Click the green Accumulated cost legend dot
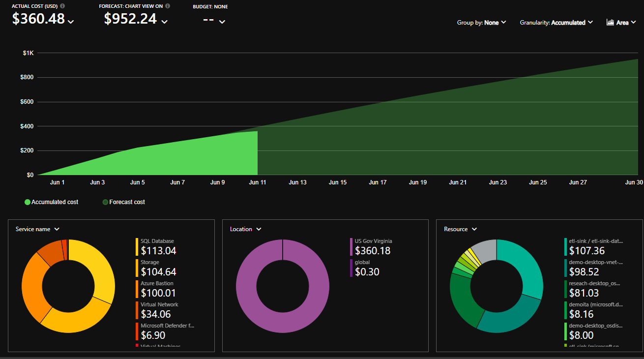Screen dimensions: 644x359 28,202
